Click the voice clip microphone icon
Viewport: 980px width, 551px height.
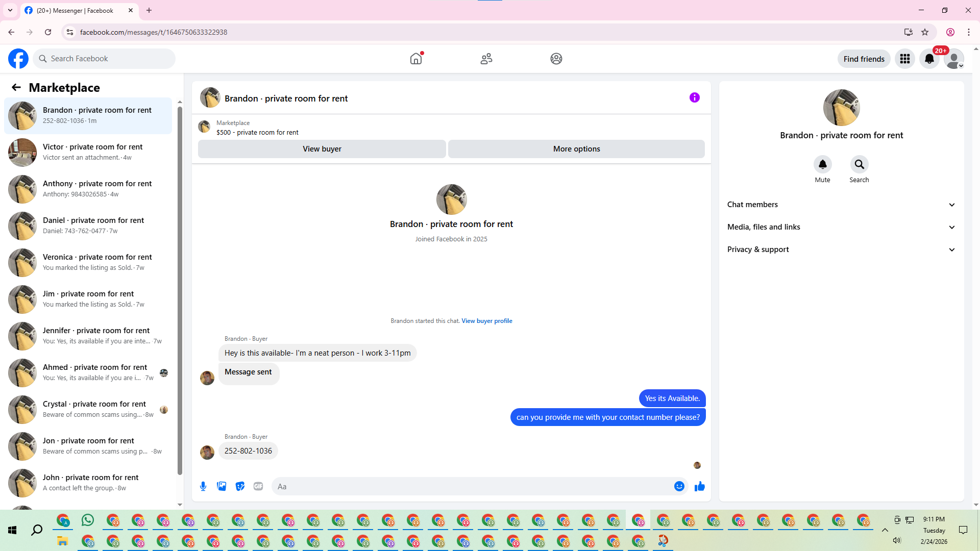click(x=203, y=486)
